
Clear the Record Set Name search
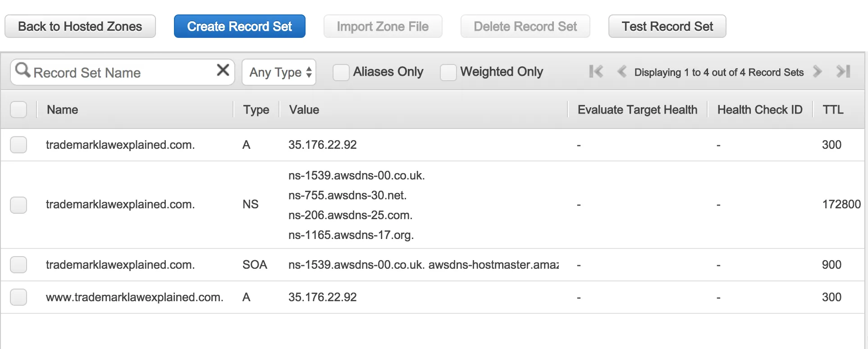223,70
